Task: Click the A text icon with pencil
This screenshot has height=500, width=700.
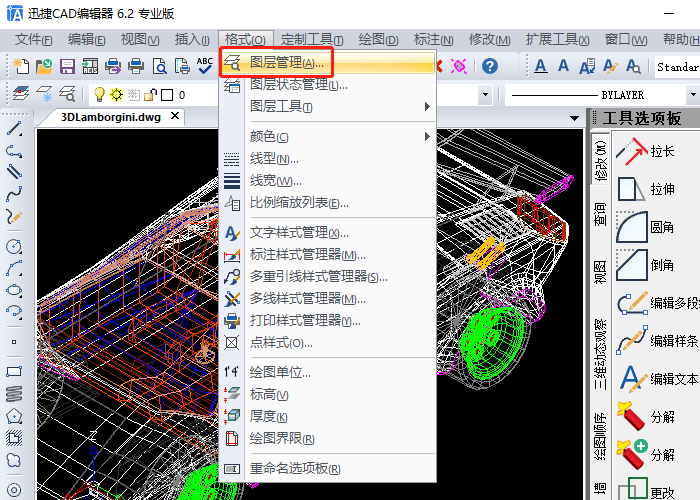Action: point(610,67)
